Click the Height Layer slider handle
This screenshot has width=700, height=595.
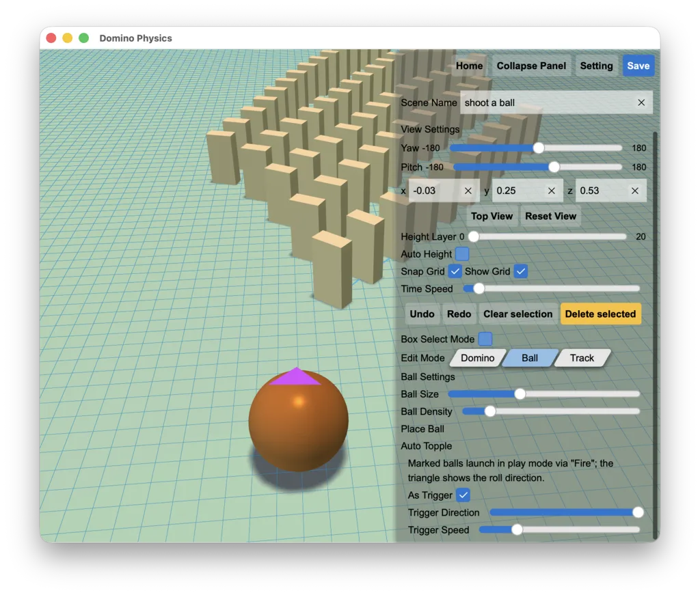[x=474, y=237]
